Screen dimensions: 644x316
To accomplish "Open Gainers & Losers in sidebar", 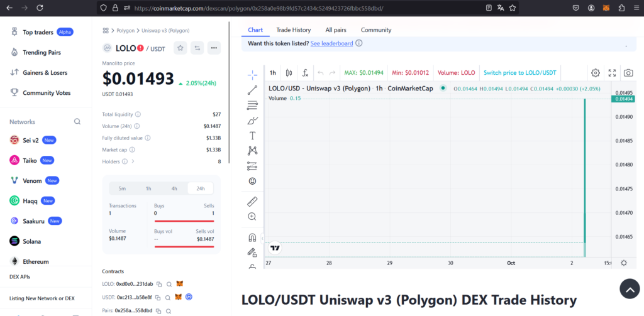I will click(x=44, y=72).
